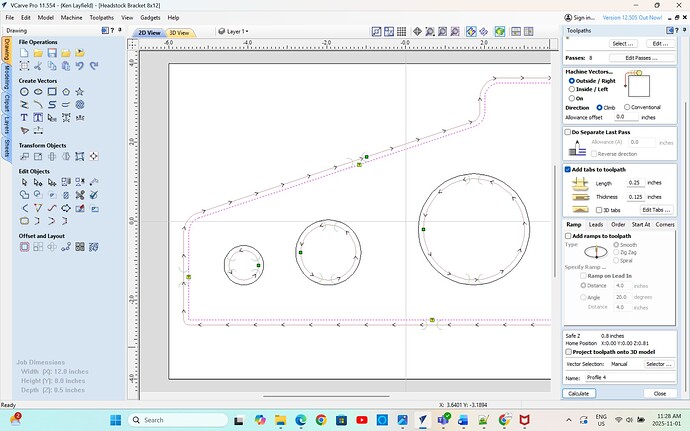Click the toolpath Name field Profile 4
Viewport: 690px width, 431px height.
click(x=630, y=377)
